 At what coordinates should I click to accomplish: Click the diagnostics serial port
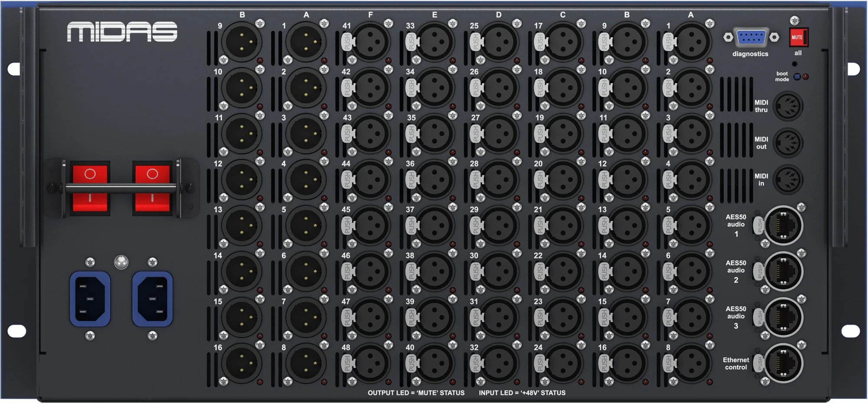pos(751,37)
